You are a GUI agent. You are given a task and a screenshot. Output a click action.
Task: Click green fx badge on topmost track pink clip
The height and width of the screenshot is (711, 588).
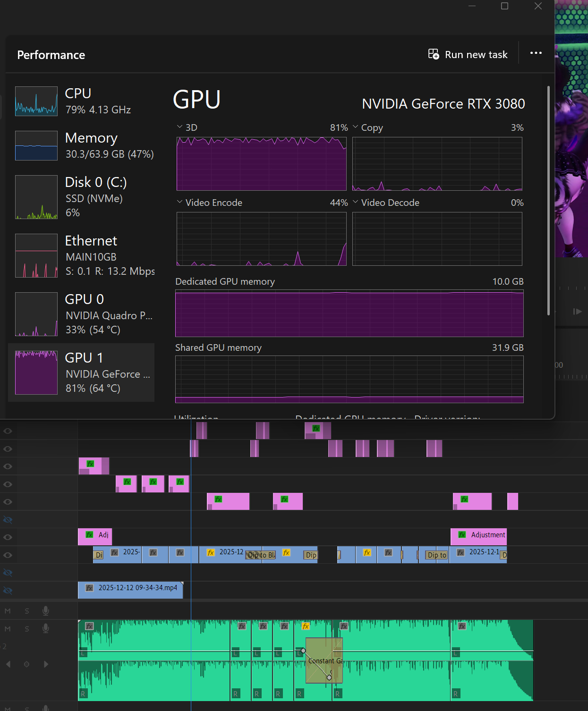(316, 428)
